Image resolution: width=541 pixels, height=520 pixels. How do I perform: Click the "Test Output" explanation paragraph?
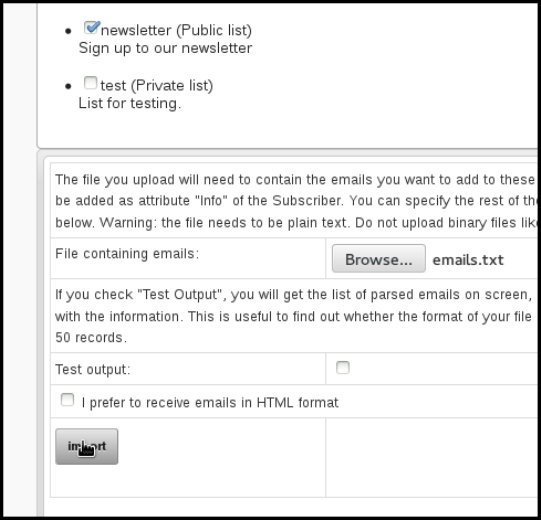(x=296, y=316)
